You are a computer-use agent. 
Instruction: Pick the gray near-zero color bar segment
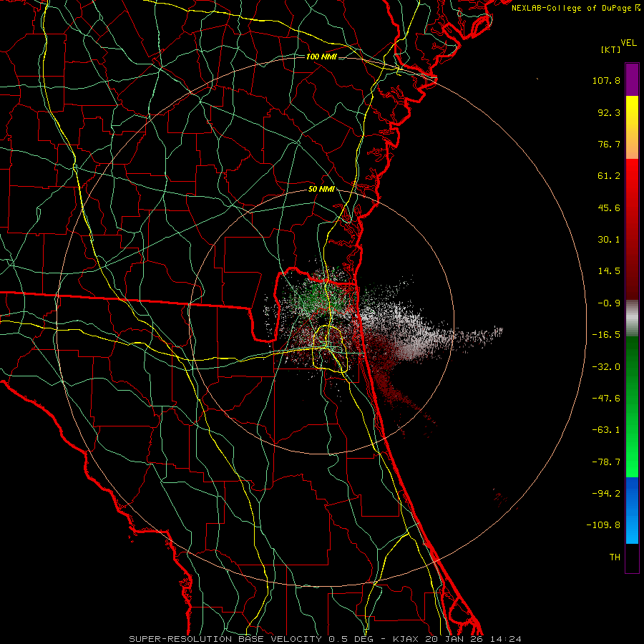coord(632,318)
